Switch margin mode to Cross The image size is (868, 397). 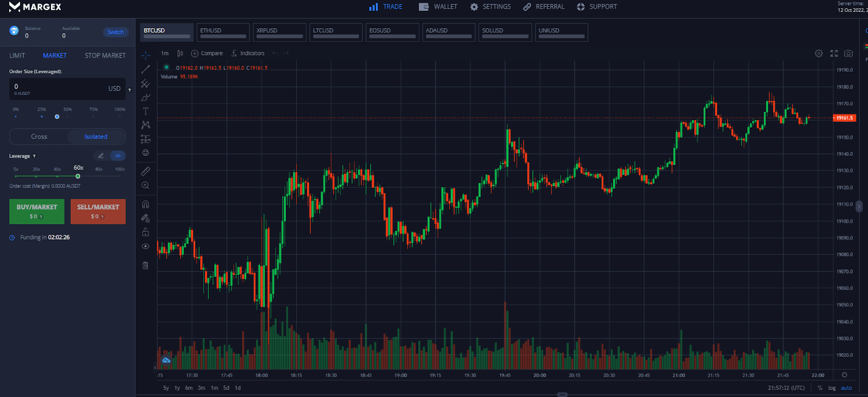coord(39,137)
